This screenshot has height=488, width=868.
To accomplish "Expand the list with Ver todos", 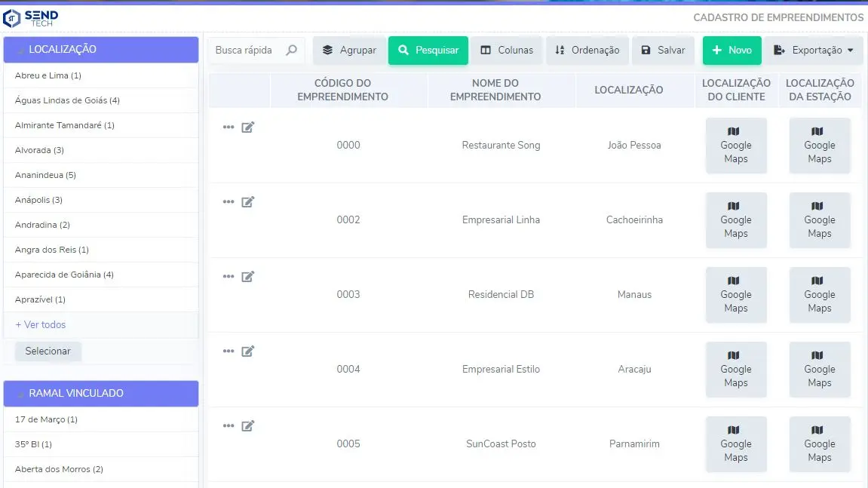I will click(41, 325).
